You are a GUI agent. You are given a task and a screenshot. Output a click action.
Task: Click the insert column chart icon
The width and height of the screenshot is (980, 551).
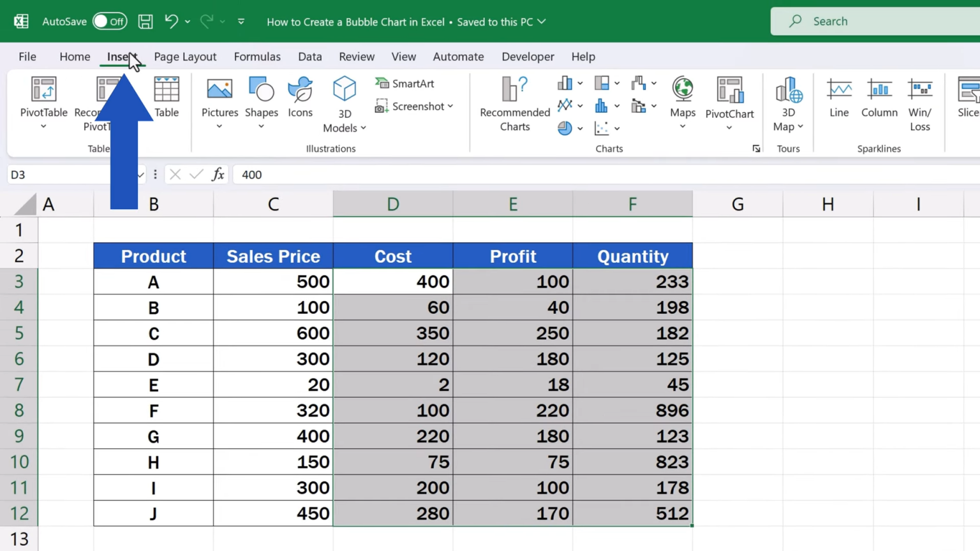(x=564, y=83)
